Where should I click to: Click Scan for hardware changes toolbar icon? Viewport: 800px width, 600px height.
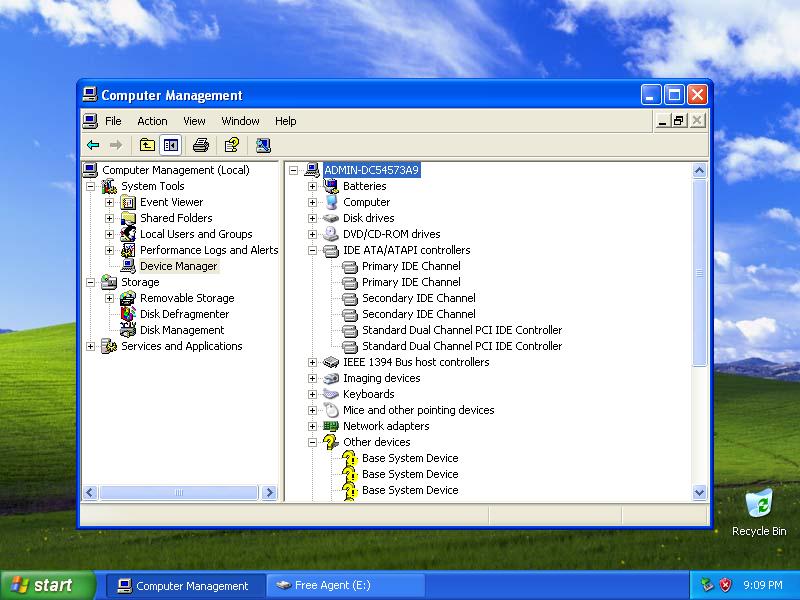263,145
